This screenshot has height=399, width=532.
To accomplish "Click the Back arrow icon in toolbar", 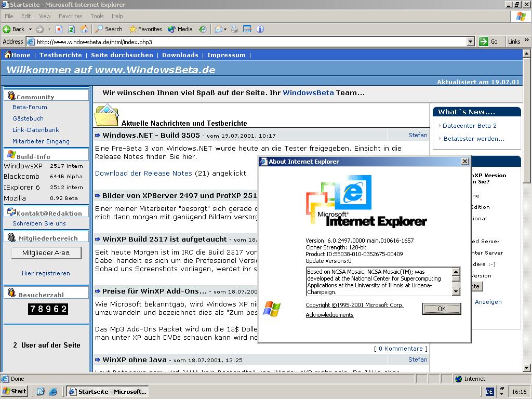I will 7,29.
